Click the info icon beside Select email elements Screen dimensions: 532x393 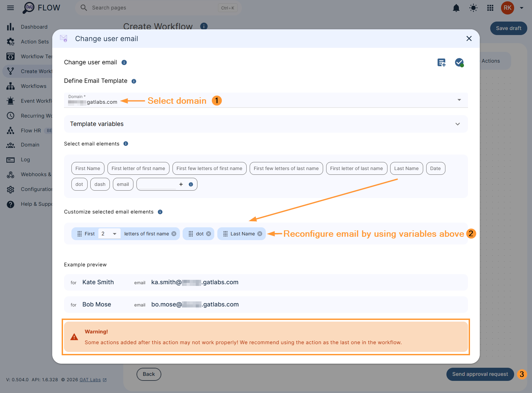click(x=126, y=143)
